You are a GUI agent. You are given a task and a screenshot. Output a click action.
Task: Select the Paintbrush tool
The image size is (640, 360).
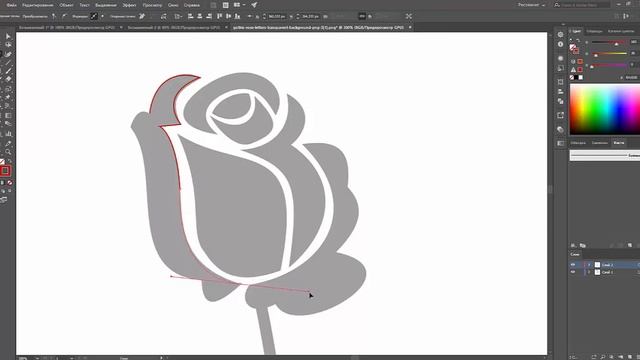point(8,71)
